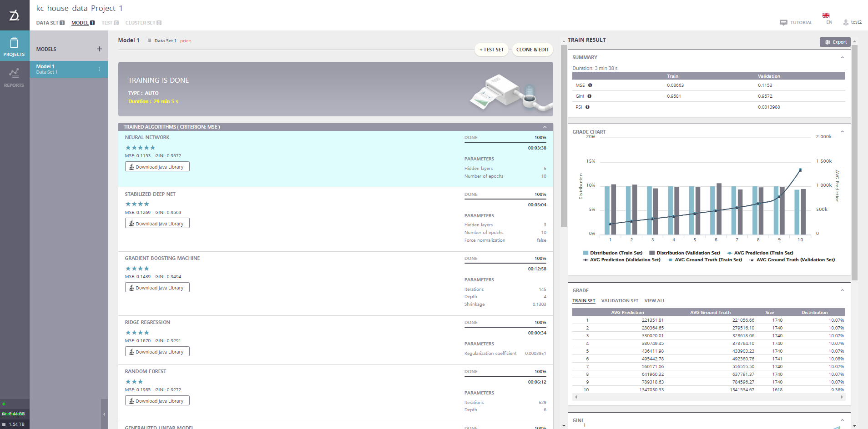Click the 'price' target label
The width and height of the screenshot is (868, 429).
tap(186, 41)
